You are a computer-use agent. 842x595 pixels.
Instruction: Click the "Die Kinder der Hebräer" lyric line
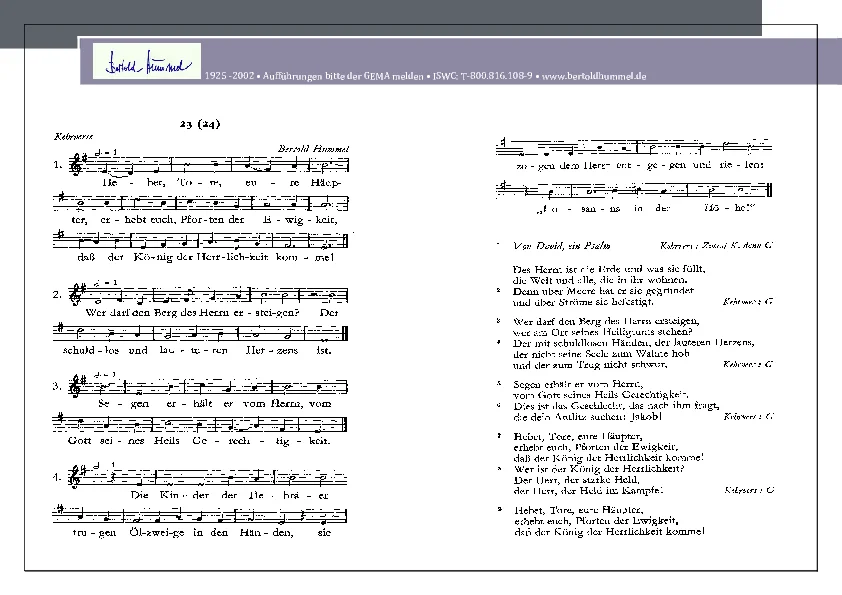pyautogui.click(x=229, y=495)
